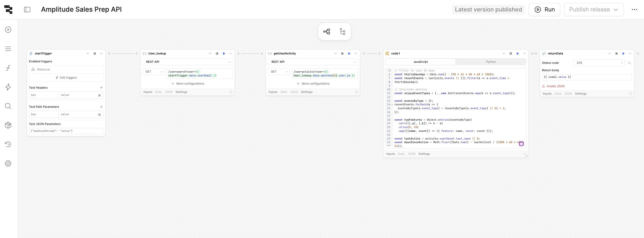Open the Settings tab of User_lookup
The width and height of the screenshot is (644, 238).
click(181, 92)
